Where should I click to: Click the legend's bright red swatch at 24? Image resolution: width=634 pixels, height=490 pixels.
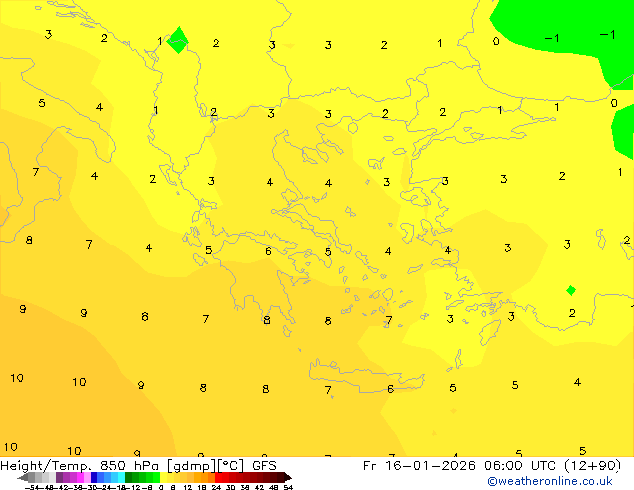click(x=218, y=477)
